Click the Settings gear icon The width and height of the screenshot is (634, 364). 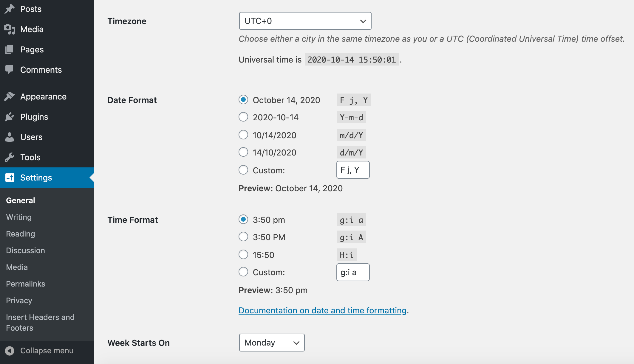[x=10, y=178]
